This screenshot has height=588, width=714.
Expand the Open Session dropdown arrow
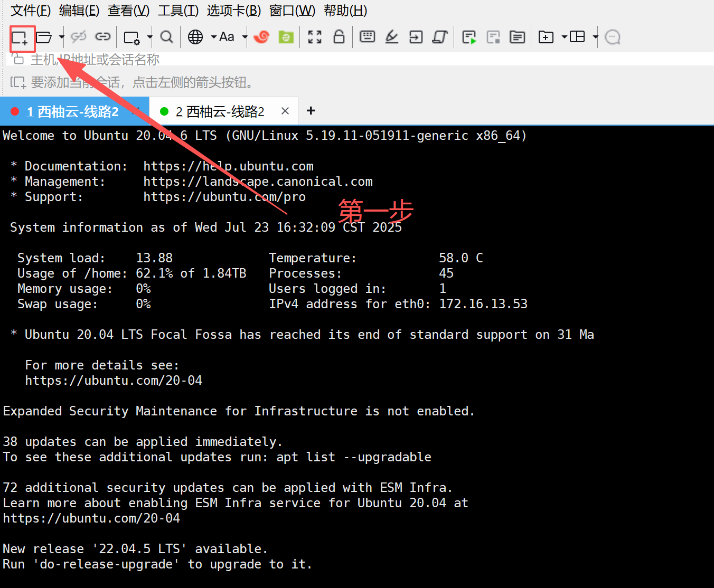[x=61, y=37]
